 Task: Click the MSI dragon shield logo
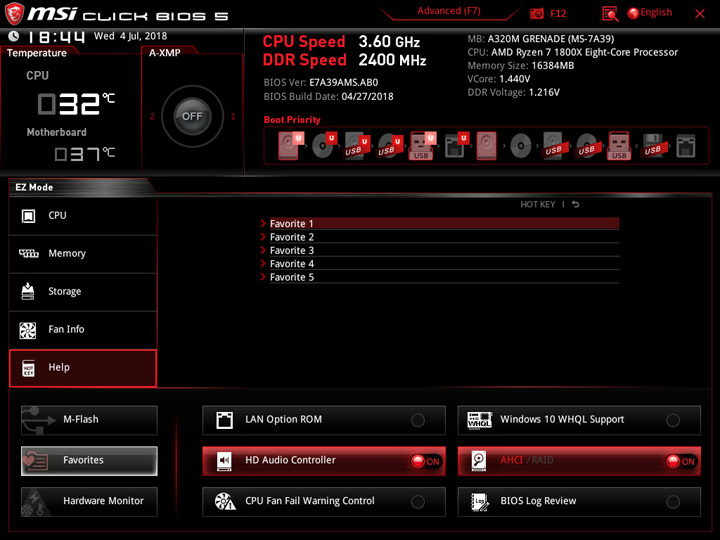coord(14,13)
